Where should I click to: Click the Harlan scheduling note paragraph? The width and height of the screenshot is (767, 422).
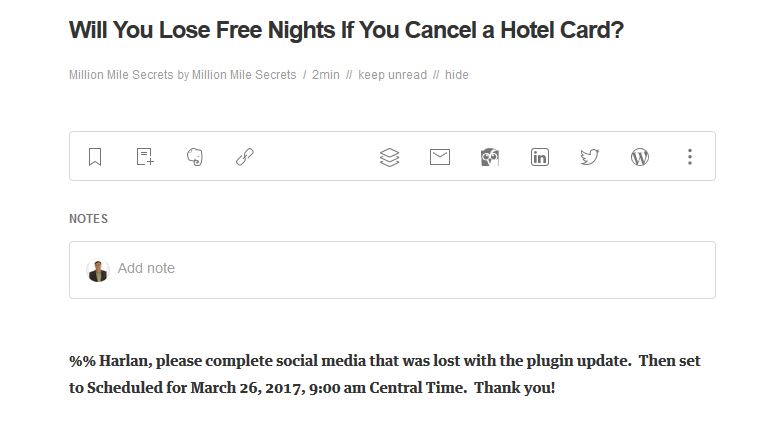pos(384,374)
